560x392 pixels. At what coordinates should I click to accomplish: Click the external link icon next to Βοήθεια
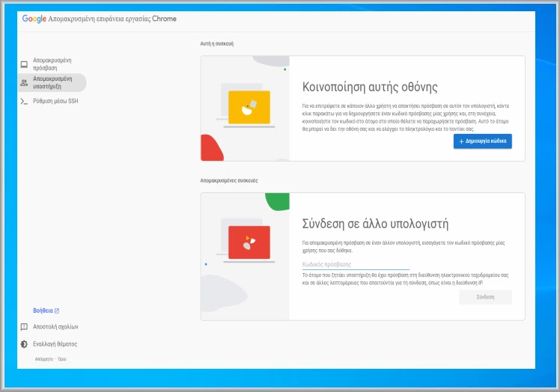coord(57,310)
